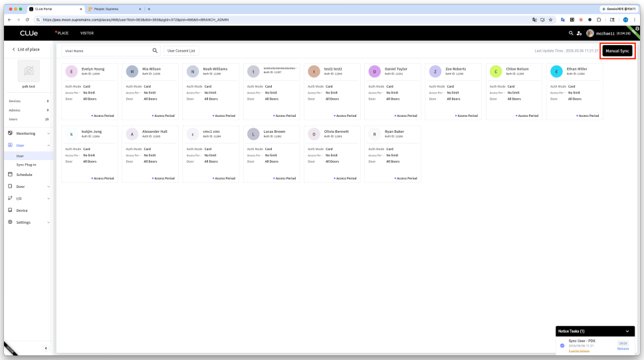Click the Schedule calendar icon
The image size is (644, 360).
pos(10,175)
